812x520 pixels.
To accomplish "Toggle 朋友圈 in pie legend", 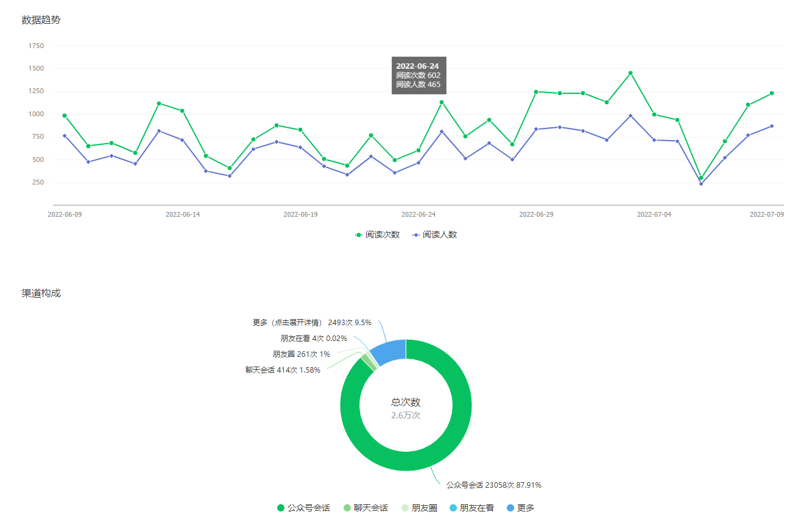I will 419,508.
